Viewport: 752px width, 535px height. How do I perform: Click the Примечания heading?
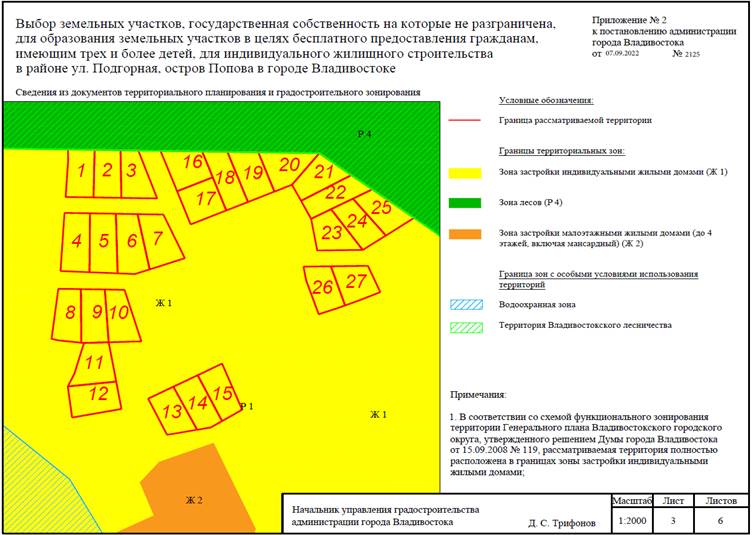(x=478, y=395)
